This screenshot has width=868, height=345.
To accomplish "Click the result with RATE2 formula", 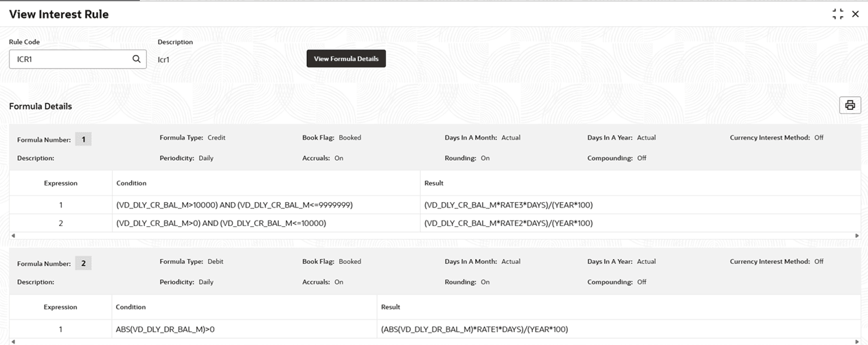I will coord(508,223).
